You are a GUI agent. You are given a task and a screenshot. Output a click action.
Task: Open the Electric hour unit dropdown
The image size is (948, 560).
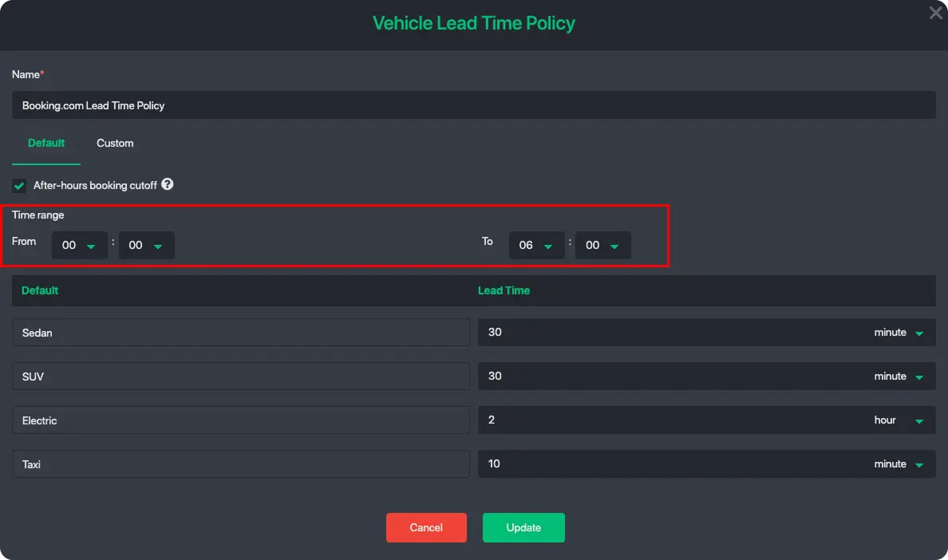(899, 420)
